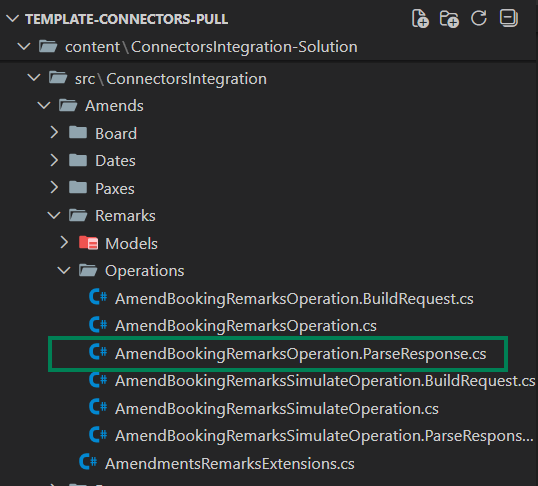Click the Amends open folder icon
This screenshot has width=538, height=486.
68,105
